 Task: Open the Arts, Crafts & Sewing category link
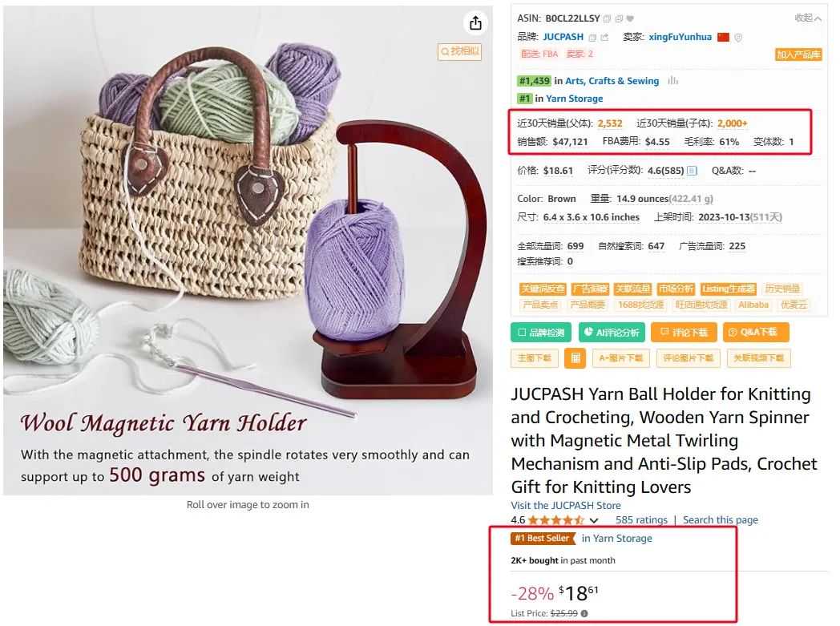pos(612,81)
